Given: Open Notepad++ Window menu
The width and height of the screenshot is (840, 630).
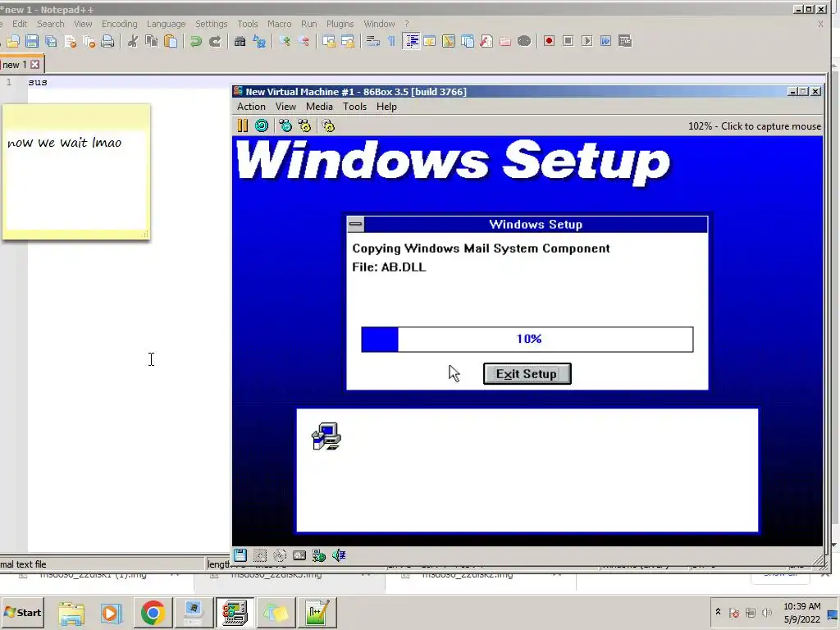Looking at the screenshot, I should point(379,24).
